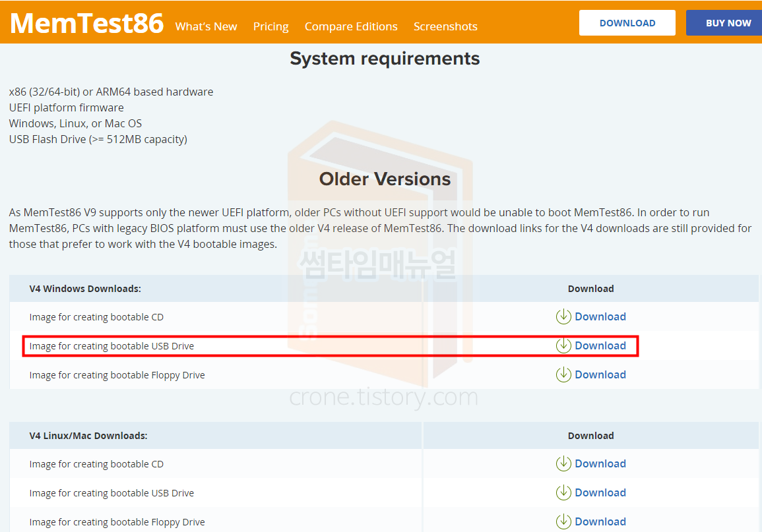762x532 pixels.
Task: Select the 'V4 Windows Downloads:' table header
Action: [x=85, y=289]
